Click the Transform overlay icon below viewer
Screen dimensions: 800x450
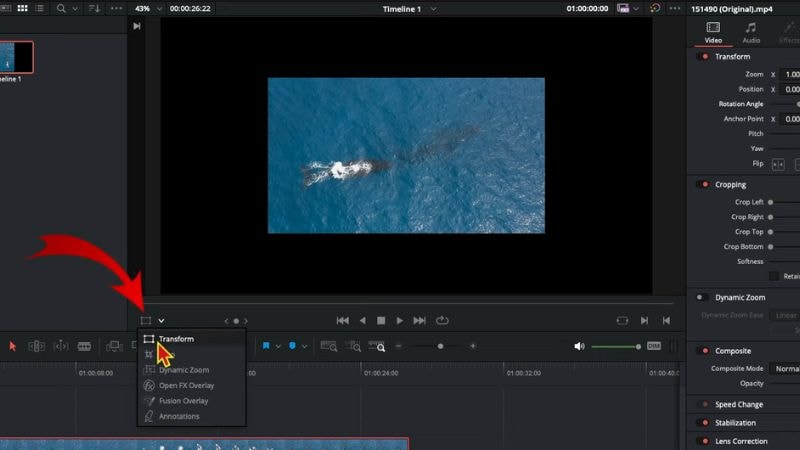coord(146,320)
